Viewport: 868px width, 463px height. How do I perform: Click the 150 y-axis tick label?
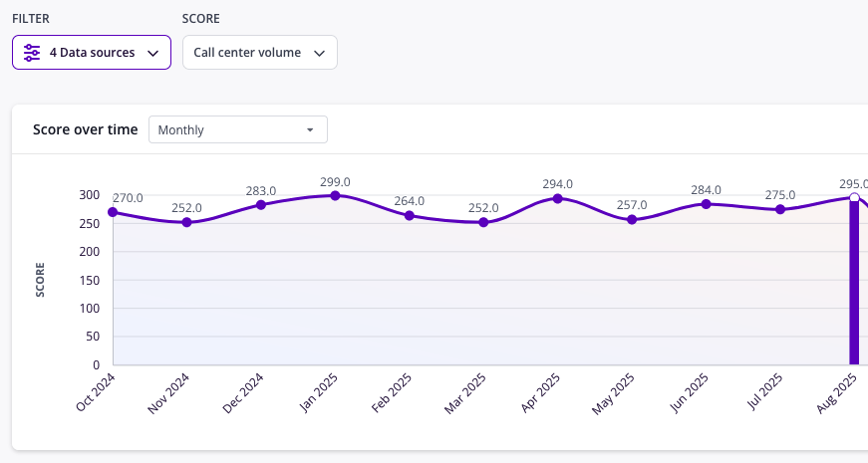[x=90, y=280]
